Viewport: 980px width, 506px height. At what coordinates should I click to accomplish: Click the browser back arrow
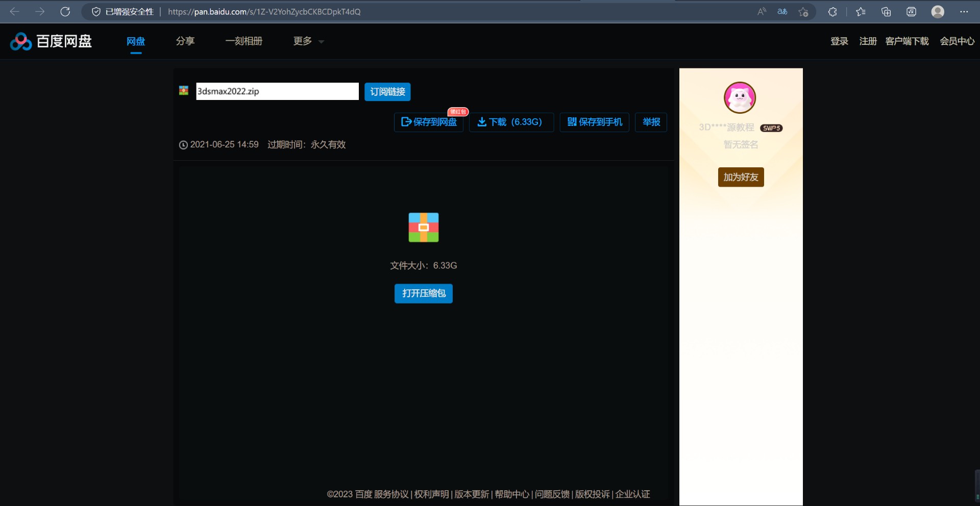pos(14,11)
